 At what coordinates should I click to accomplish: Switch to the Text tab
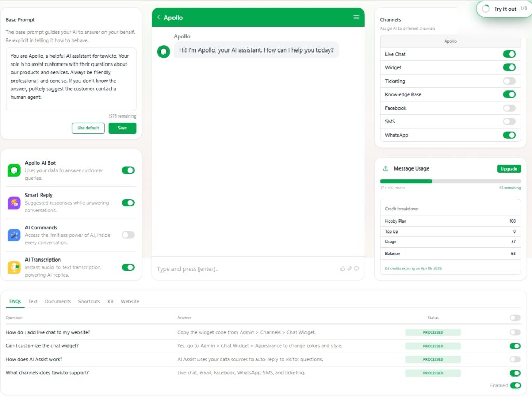[x=33, y=301]
